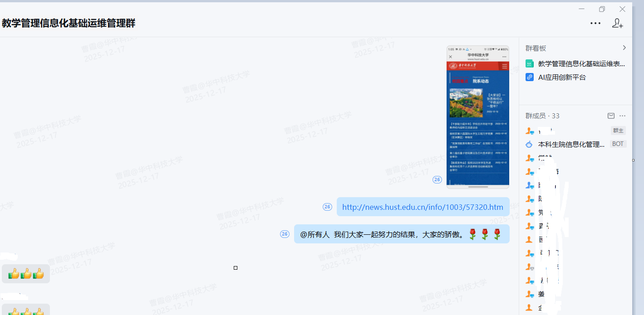The height and width of the screenshot is (315, 644).
Task: Click the BOT robot avatar icon
Action: click(529, 144)
